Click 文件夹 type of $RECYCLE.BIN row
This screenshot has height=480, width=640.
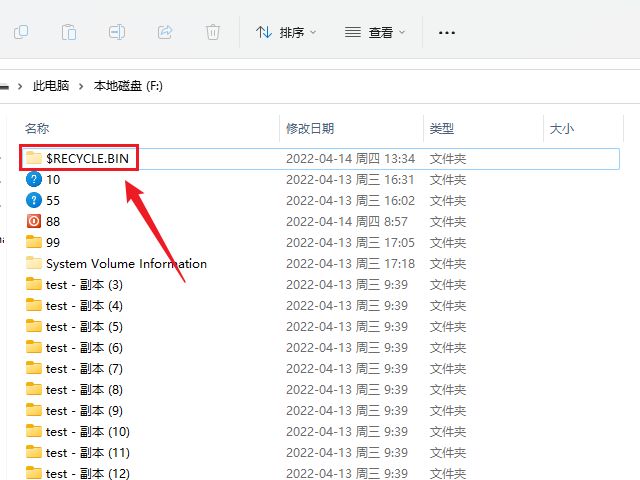click(448, 158)
